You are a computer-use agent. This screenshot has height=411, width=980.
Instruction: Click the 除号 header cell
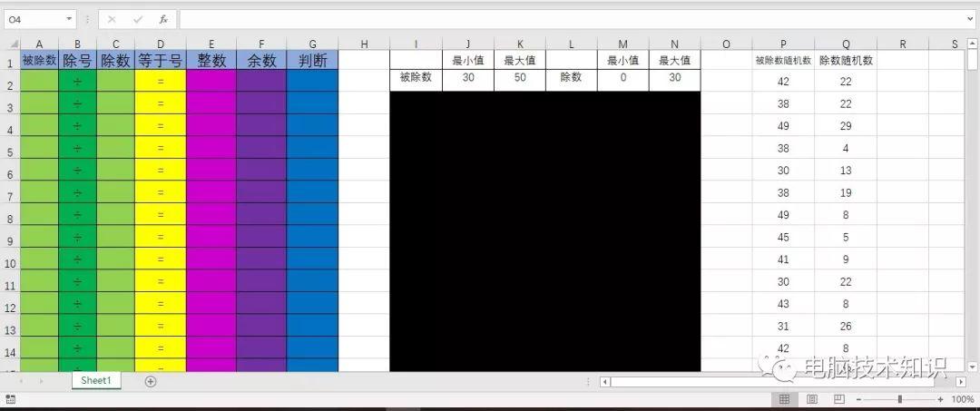[x=77, y=60]
